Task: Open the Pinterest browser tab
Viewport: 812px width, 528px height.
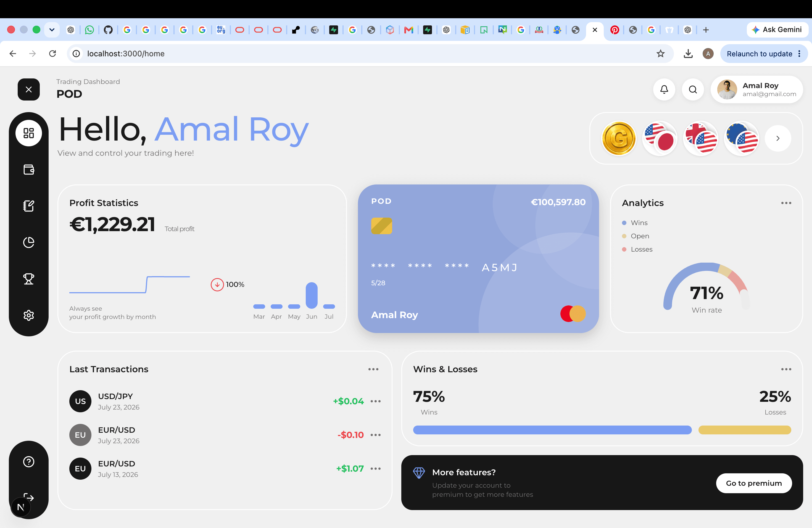Action: 615,30
